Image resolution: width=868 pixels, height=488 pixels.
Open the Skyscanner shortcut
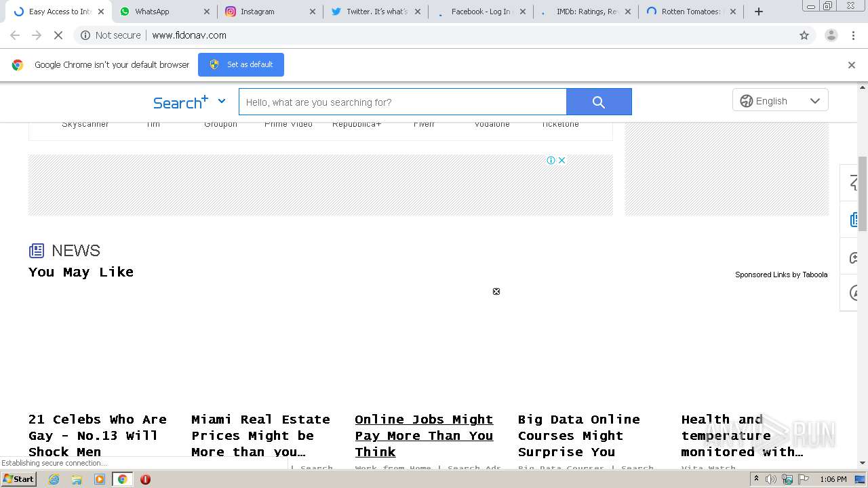(85, 124)
